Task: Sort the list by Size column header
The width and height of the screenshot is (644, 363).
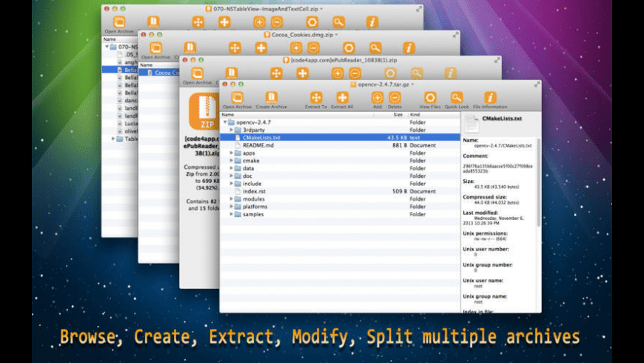Action: [x=398, y=115]
